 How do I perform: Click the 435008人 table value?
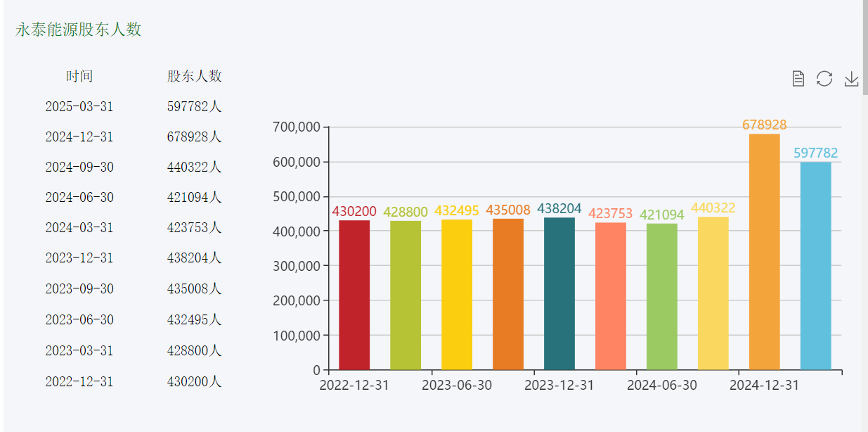(194, 288)
